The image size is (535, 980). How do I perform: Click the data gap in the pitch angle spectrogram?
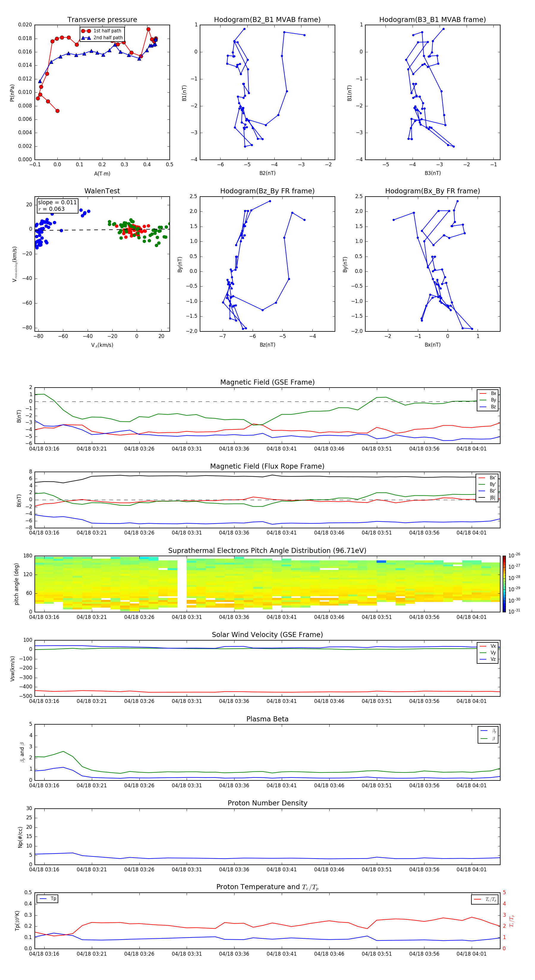[182, 584]
